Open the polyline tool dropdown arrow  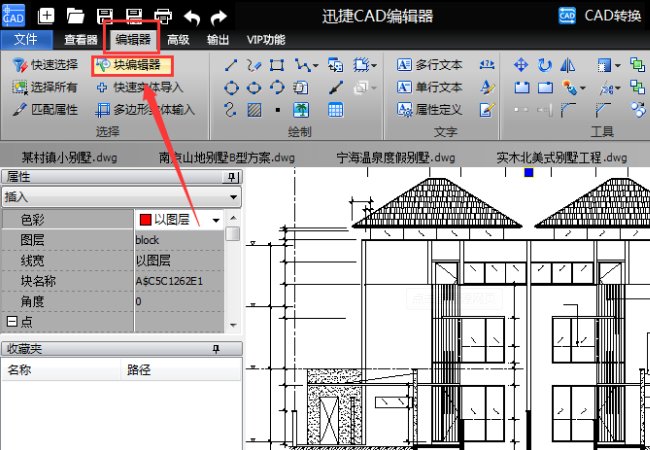(x=316, y=65)
